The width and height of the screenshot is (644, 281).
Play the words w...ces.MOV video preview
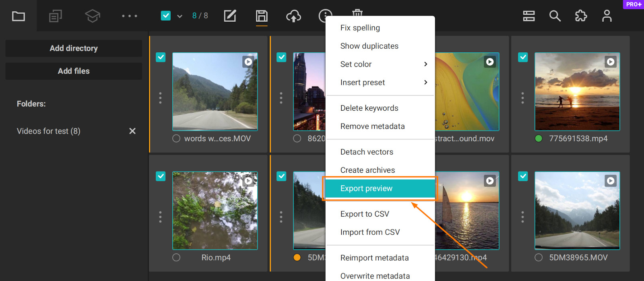pos(248,62)
